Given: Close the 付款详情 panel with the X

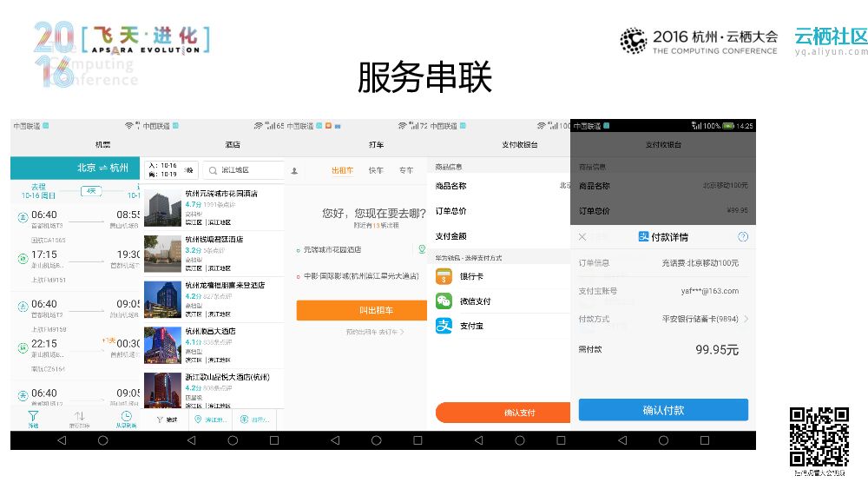Looking at the screenshot, I should pos(582,237).
